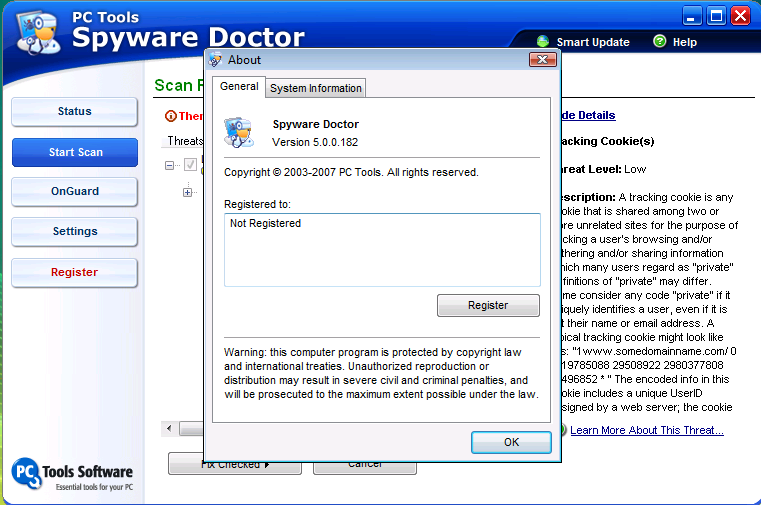Select the General tab
Screen dimensions: 761x505
[239, 87]
